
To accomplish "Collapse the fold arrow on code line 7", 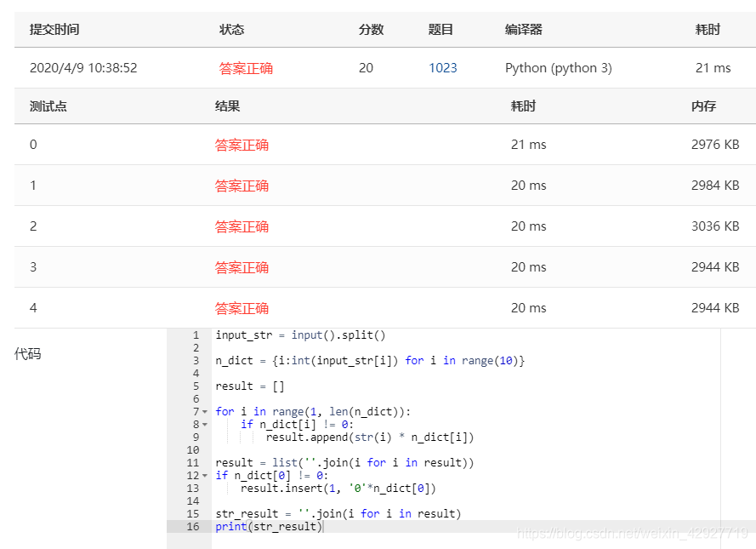I will (x=205, y=412).
